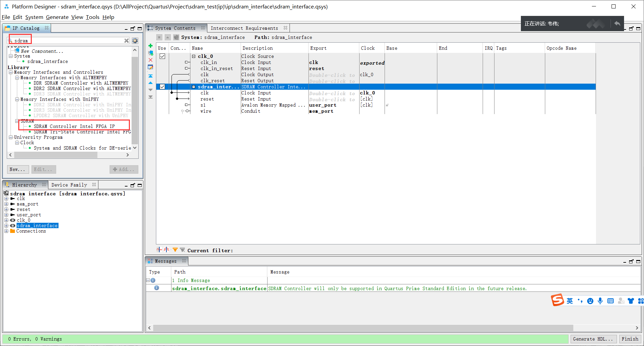Click the Generate HDL button
644x346 pixels.
[593, 339]
